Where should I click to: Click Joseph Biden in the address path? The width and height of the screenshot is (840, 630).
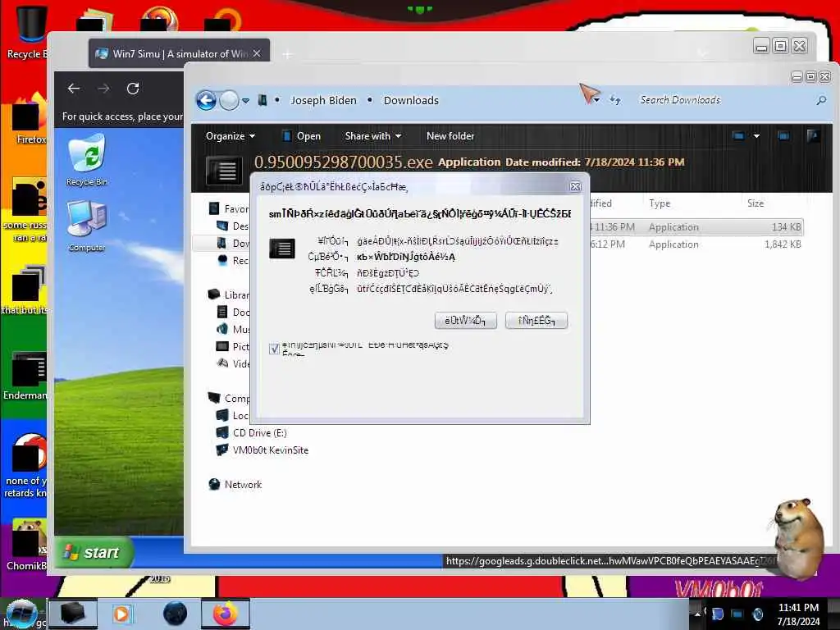point(323,100)
